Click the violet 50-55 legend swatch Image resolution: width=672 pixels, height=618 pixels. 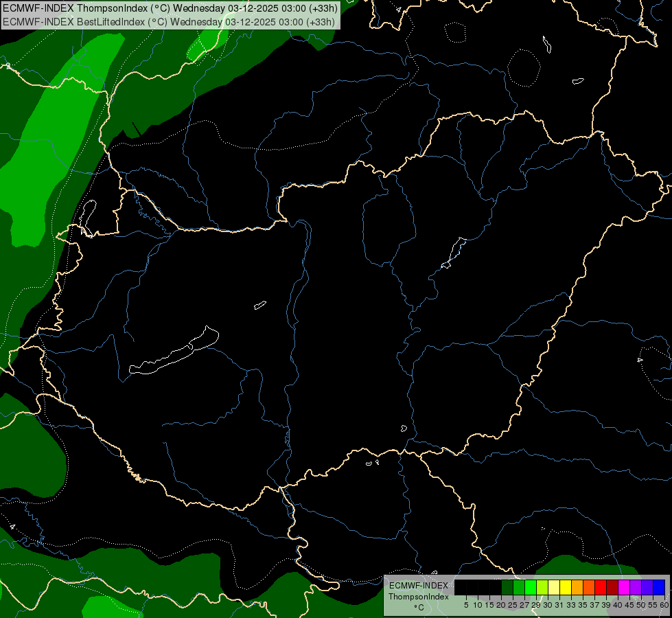(x=647, y=587)
